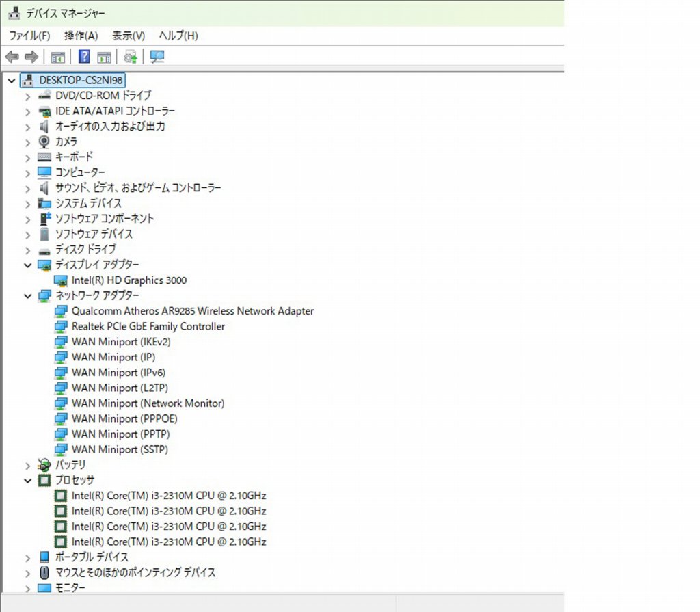Click the Forward arrow toolbar icon
This screenshot has height=612, width=700.
31,57
